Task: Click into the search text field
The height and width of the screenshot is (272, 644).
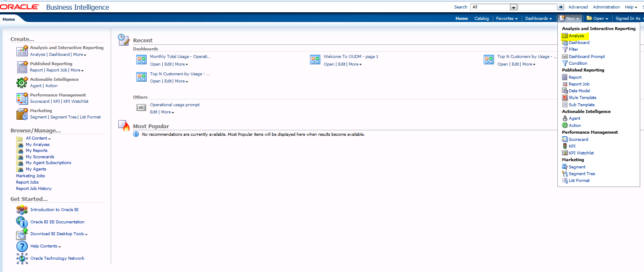Action: pyautogui.click(x=538, y=7)
